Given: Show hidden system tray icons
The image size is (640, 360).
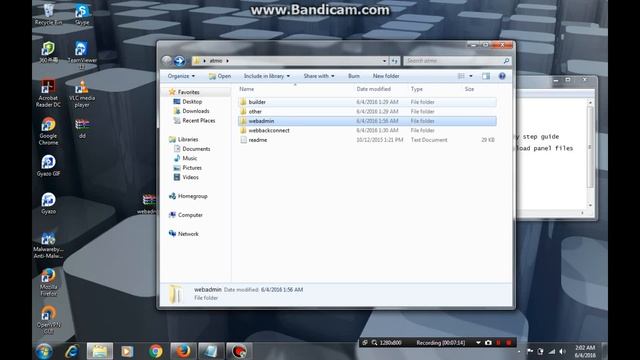Looking at the screenshot, I should pyautogui.click(x=519, y=351).
